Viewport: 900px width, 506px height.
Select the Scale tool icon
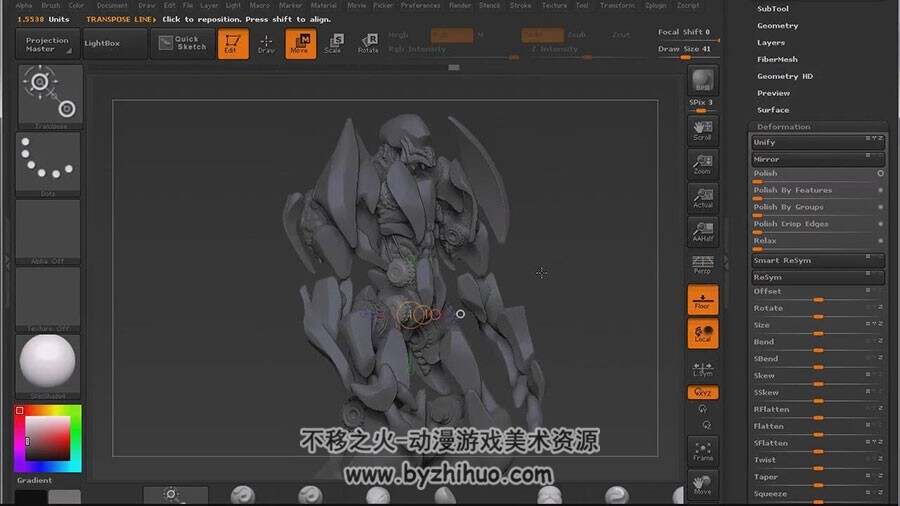tap(333, 44)
